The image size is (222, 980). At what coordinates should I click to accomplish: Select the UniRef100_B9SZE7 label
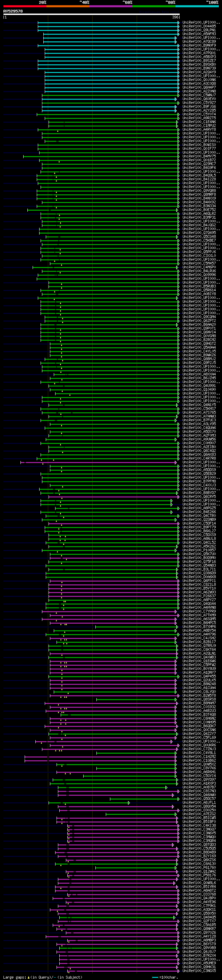(199, 60)
